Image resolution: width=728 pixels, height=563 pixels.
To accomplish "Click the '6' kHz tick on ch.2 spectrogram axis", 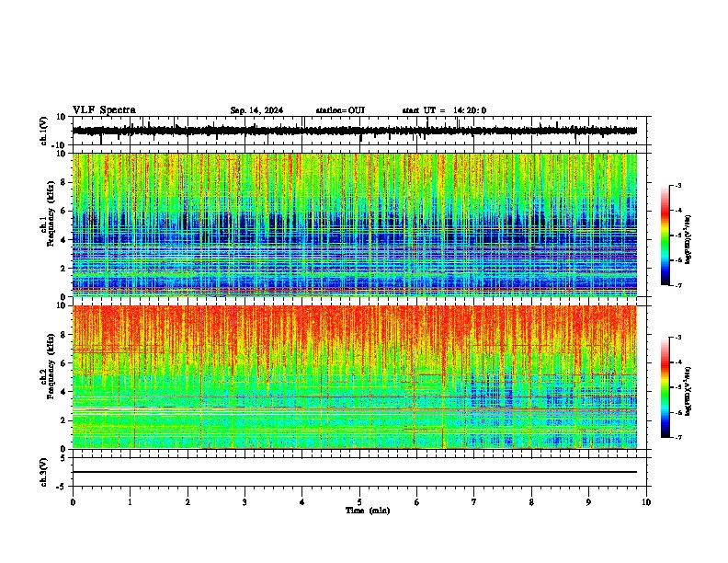I will 64,362.
